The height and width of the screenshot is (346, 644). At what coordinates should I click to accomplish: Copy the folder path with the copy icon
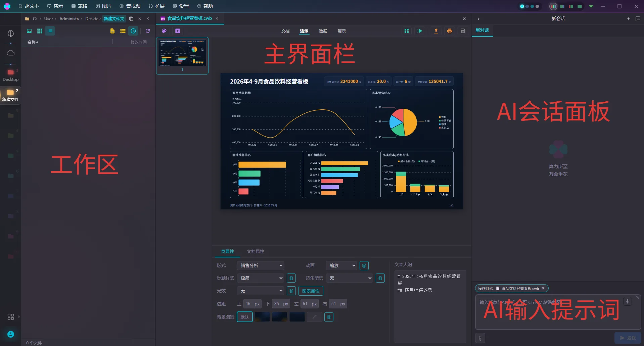pos(131,19)
